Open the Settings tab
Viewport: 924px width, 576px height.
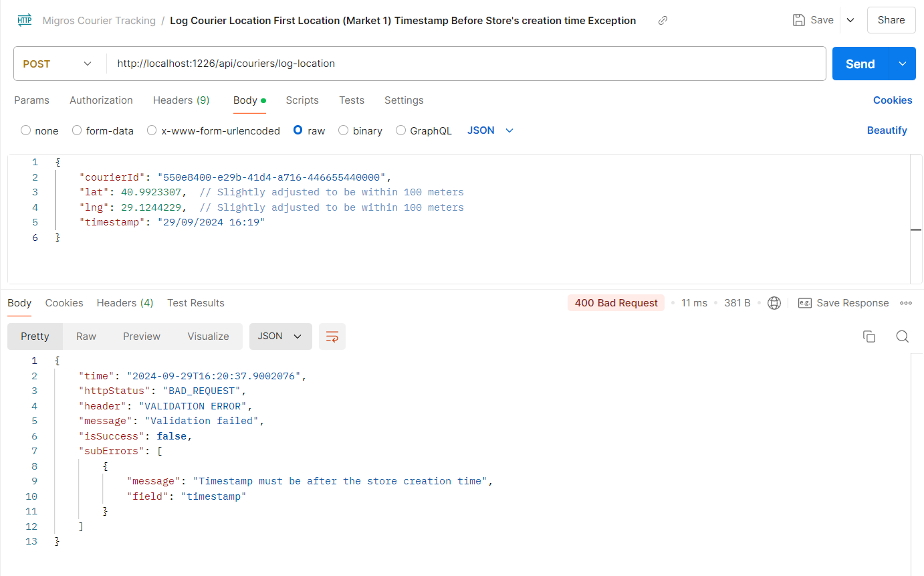click(404, 100)
